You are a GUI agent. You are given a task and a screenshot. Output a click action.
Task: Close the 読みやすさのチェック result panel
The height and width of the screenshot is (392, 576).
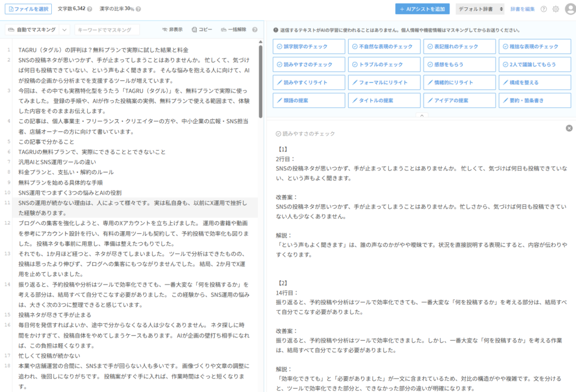pyautogui.click(x=569, y=128)
